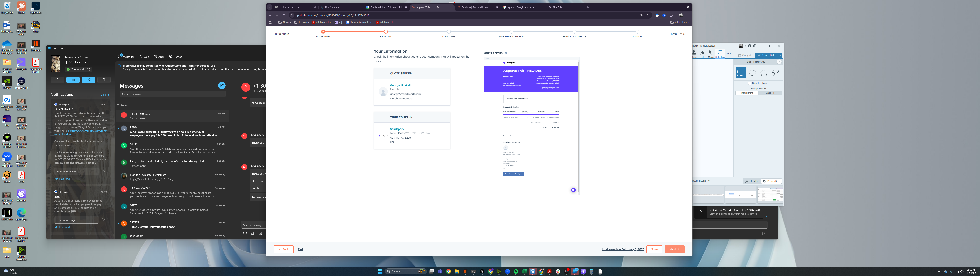Open phone screen mirror button in Phone Link
Screen dimensions: 980x276
104,80
